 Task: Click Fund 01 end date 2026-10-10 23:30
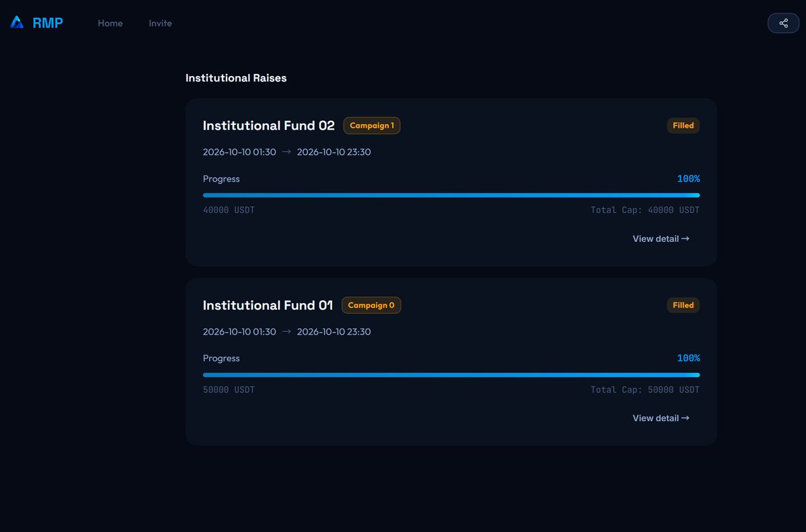coord(333,332)
